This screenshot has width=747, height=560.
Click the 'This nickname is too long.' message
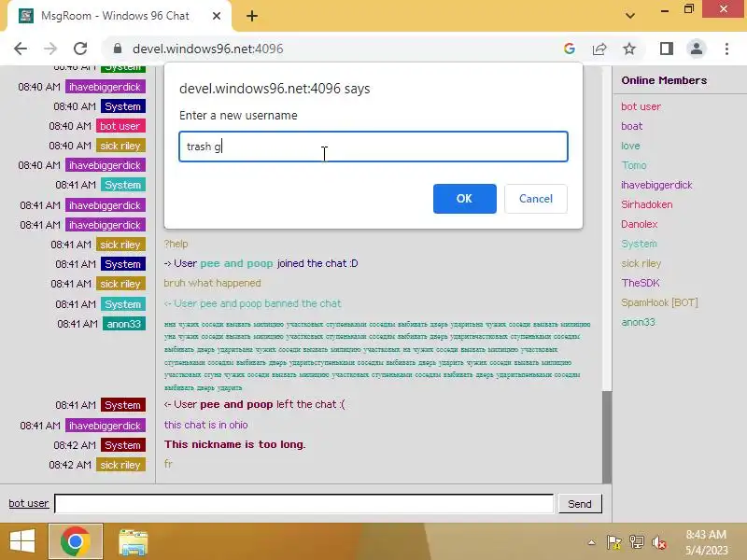coord(235,444)
